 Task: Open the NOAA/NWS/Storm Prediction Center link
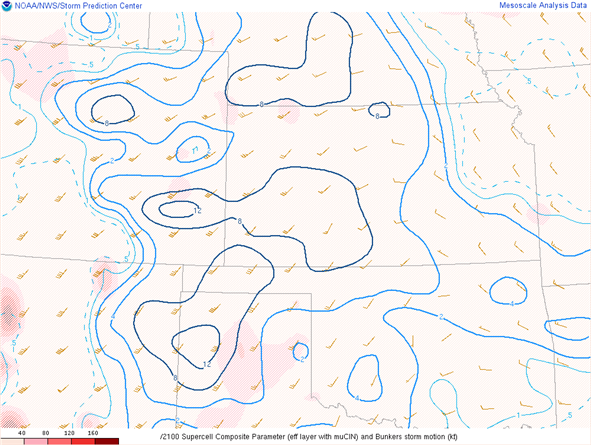pos(78,6)
